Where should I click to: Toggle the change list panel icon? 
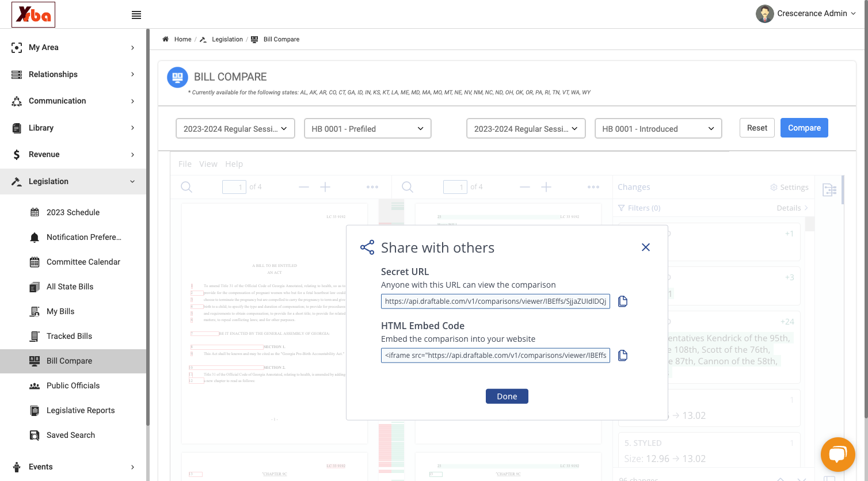829,190
